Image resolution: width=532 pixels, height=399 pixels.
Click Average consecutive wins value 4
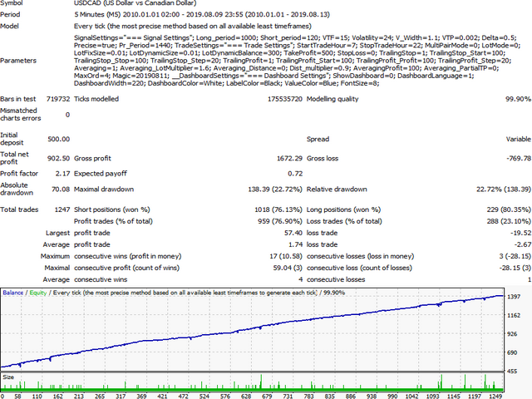pyautogui.click(x=301, y=280)
